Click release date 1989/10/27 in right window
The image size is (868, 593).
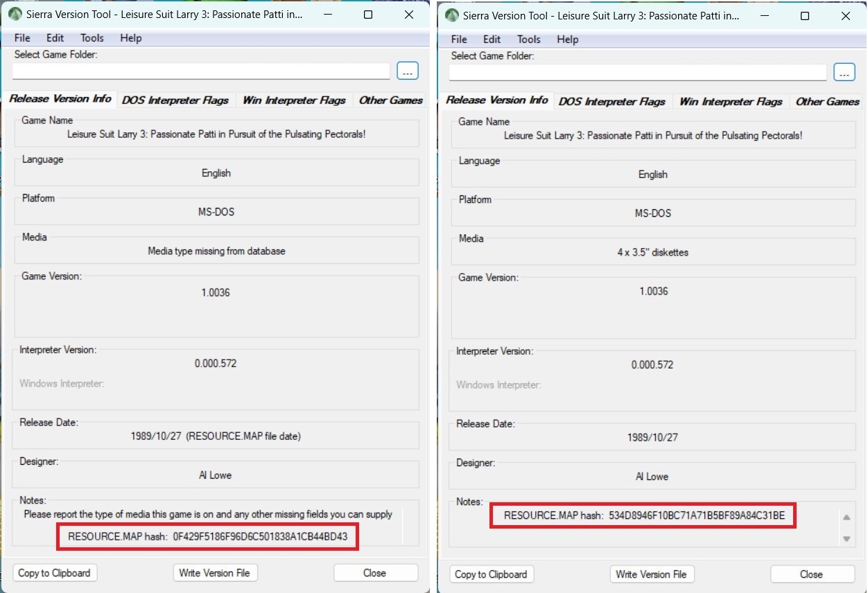coord(652,438)
